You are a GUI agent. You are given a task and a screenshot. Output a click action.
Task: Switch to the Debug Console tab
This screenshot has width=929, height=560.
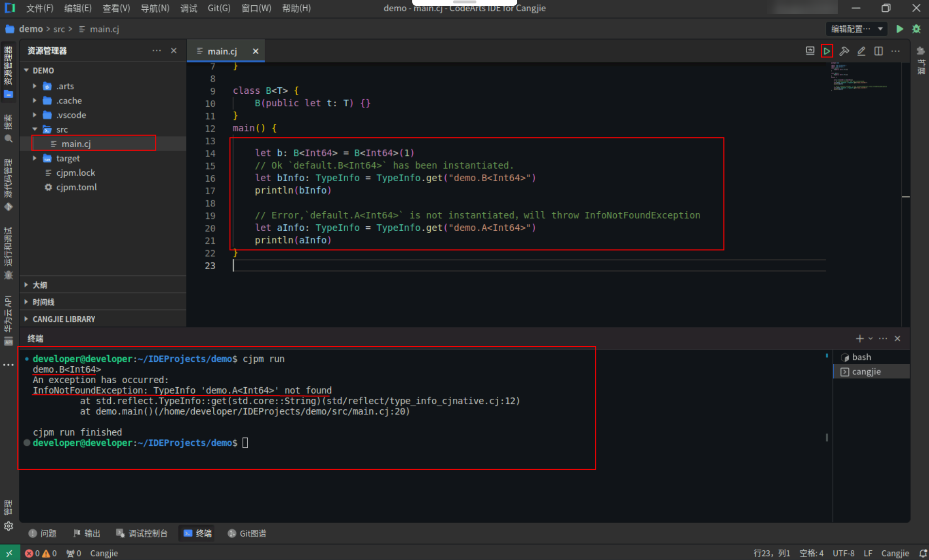142,533
